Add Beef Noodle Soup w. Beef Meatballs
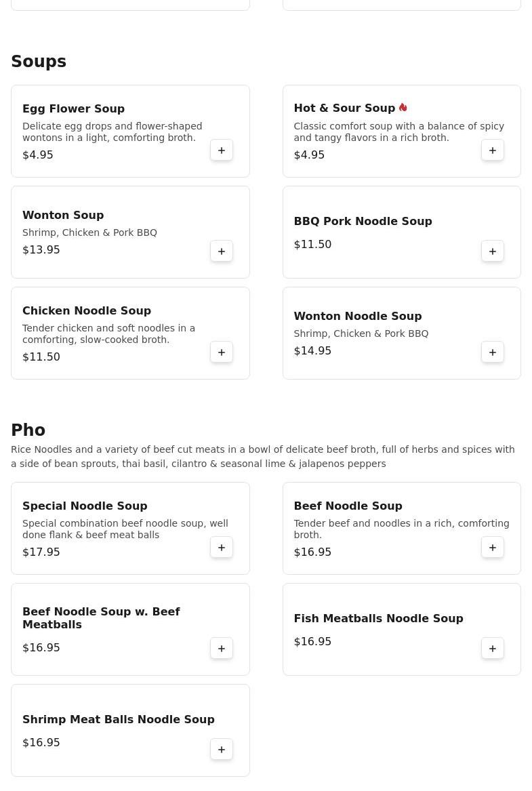532x791 pixels. pyautogui.click(x=222, y=648)
